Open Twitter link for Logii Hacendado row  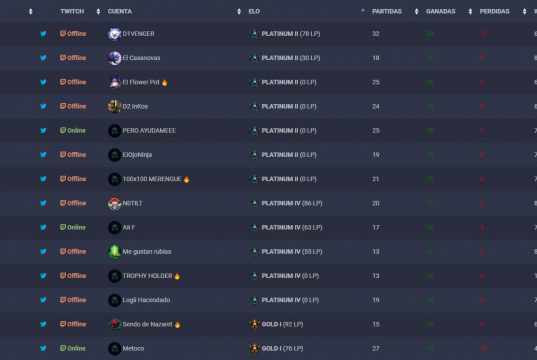coord(43,300)
